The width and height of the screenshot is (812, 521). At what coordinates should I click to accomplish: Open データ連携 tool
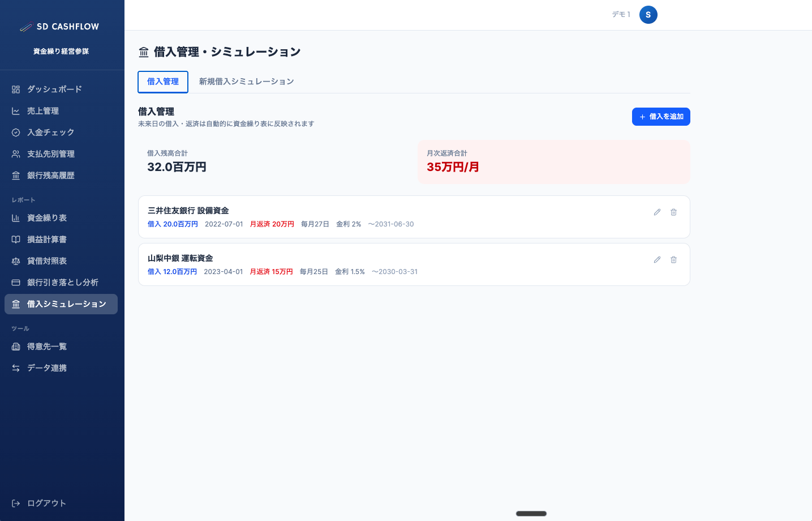pos(61,368)
